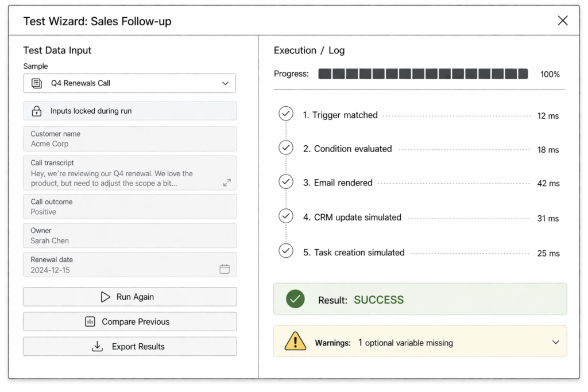Click the CRM update simulated checkmark
The height and width of the screenshot is (392, 588).
click(x=285, y=216)
